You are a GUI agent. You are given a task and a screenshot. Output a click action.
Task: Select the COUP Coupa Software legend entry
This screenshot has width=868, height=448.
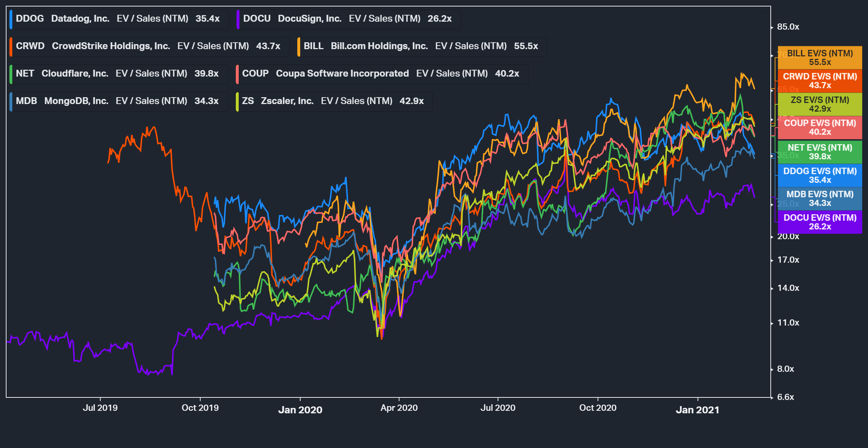tap(382, 74)
